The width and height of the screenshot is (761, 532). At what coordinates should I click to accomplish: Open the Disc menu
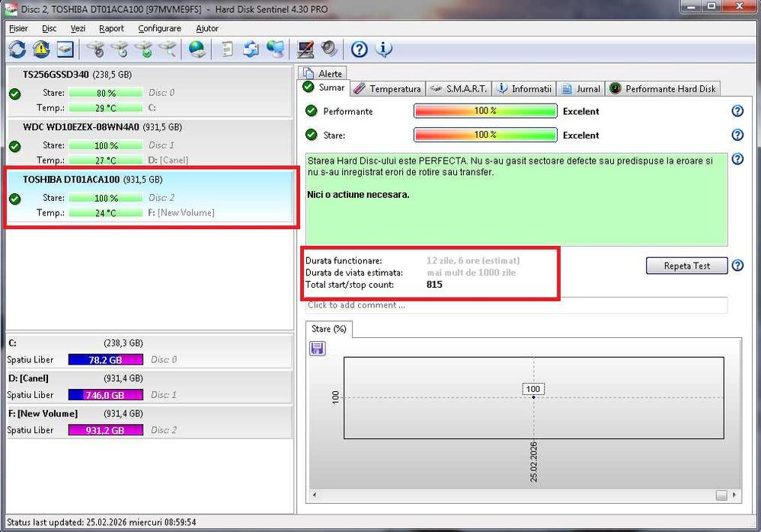pyautogui.click(x=49, y=28)
